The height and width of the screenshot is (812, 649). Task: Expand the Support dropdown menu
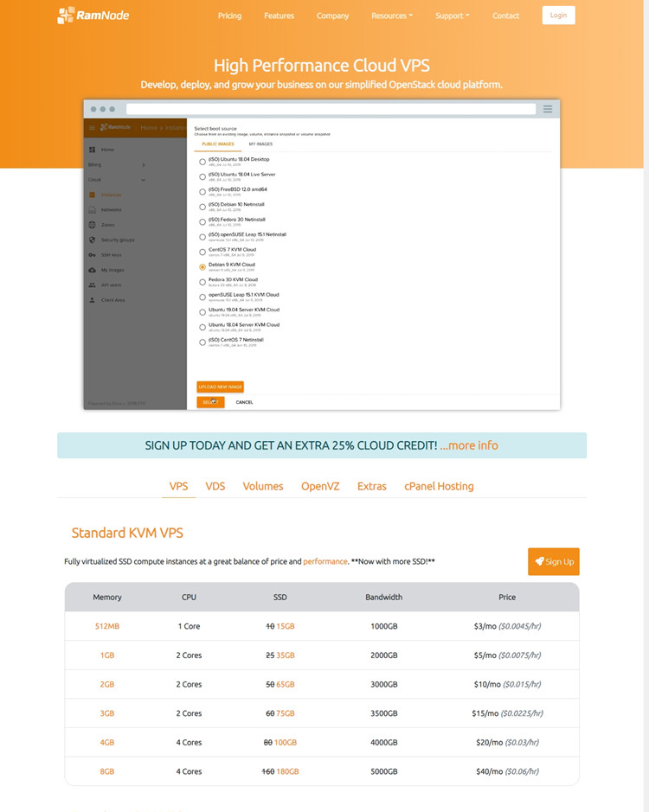(x=452, y=16)
